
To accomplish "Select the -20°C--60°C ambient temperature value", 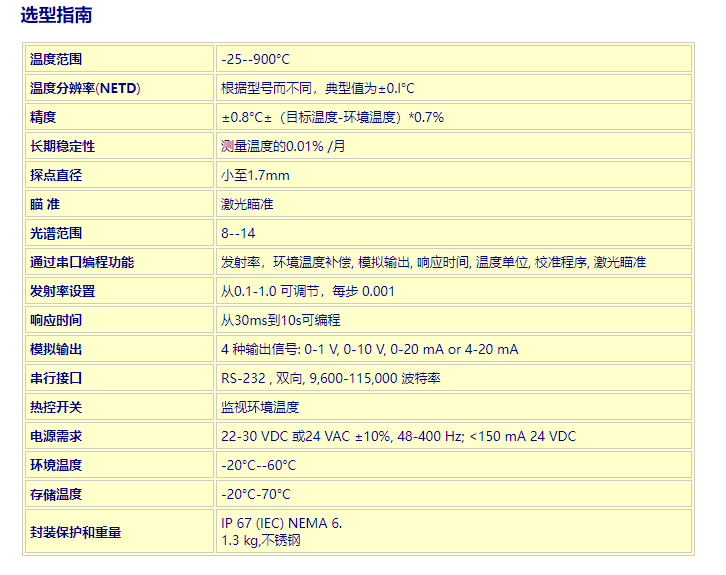I will click(x=258, y=465).
